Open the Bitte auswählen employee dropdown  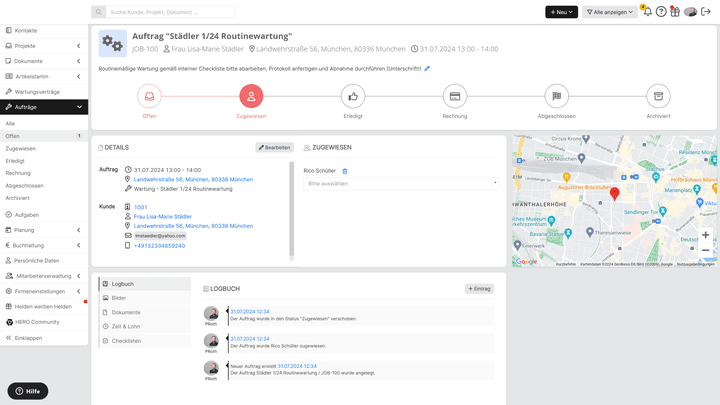tap(401, 184)
